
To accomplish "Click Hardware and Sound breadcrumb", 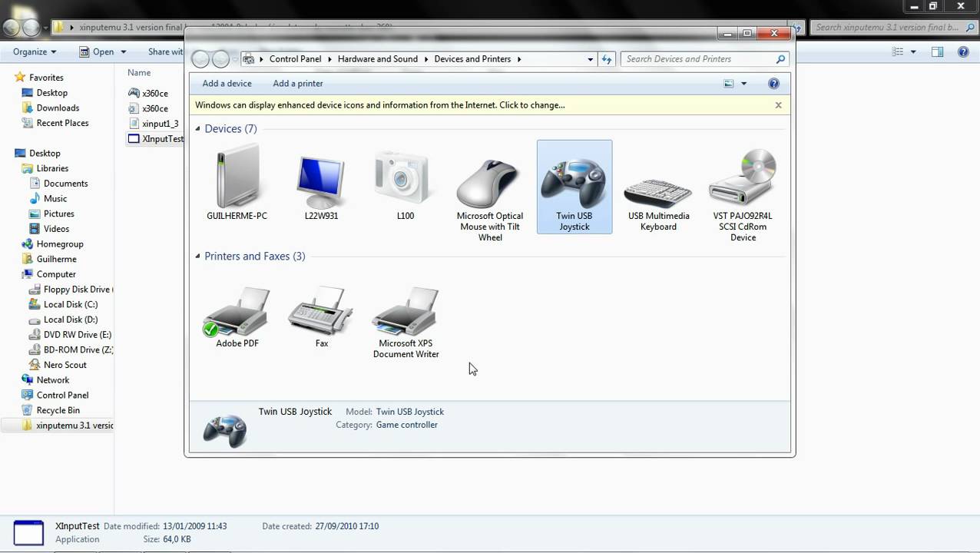I will click(378, 59).
